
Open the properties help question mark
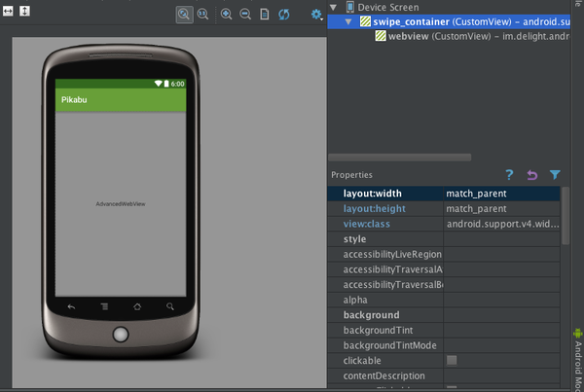pos(509,175)
